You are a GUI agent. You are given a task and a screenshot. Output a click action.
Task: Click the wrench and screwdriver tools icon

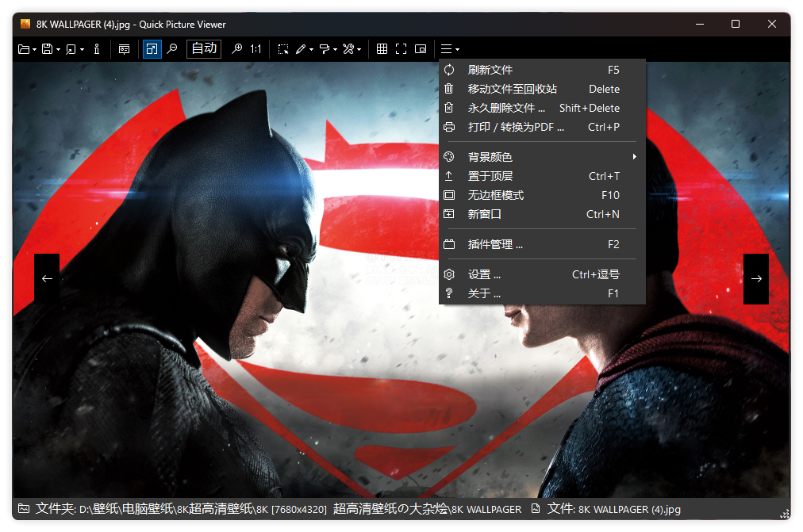349,49
